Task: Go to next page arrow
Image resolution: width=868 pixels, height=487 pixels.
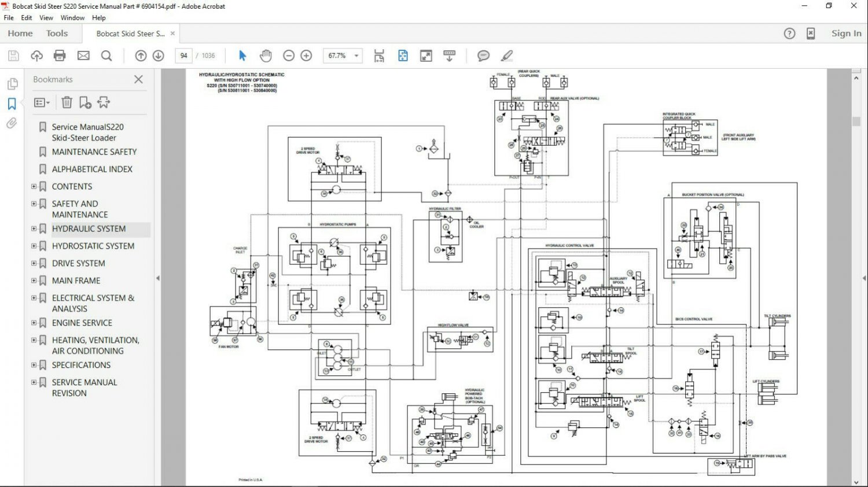Action: tap(158, 56)
